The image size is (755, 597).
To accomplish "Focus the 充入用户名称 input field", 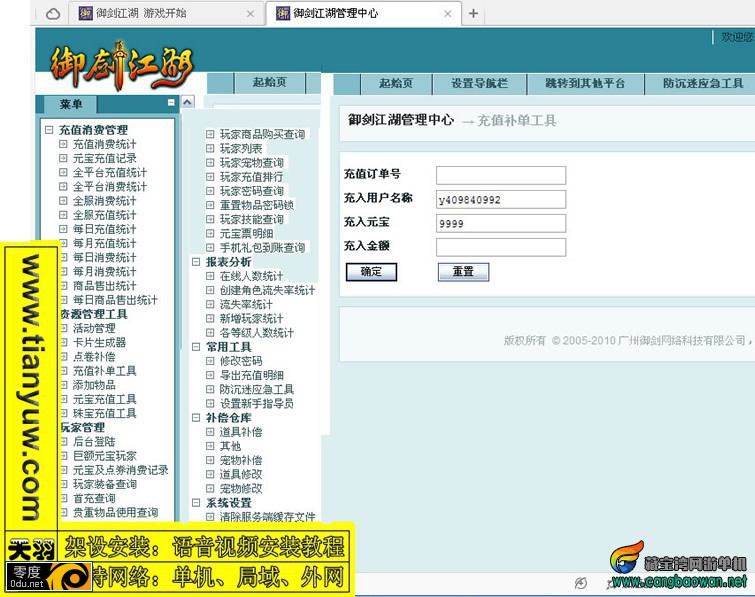I will pyautogui.click(x=501, y=199).
